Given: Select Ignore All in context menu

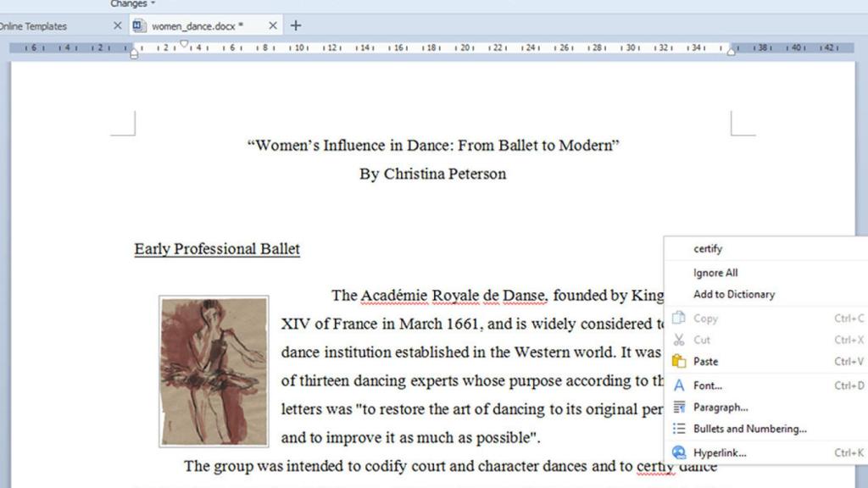Looking at the screenshot, I should click(715, 273).
